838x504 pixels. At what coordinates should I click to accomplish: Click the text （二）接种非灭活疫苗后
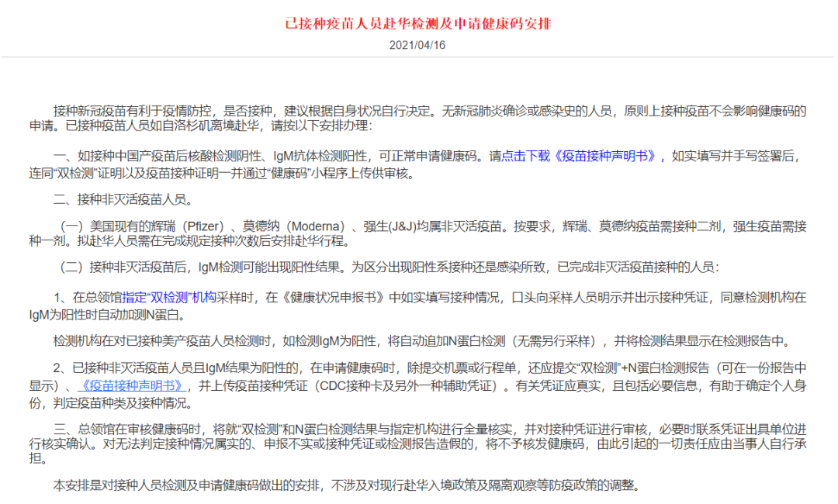click(123, 268)
